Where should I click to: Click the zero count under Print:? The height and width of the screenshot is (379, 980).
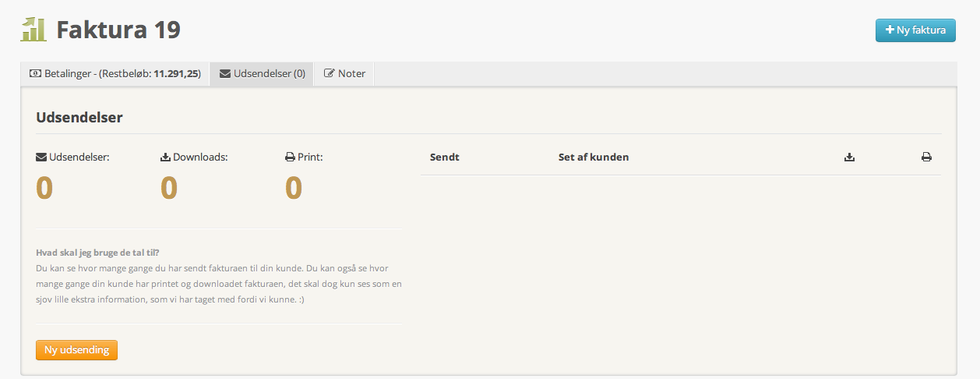294,188
